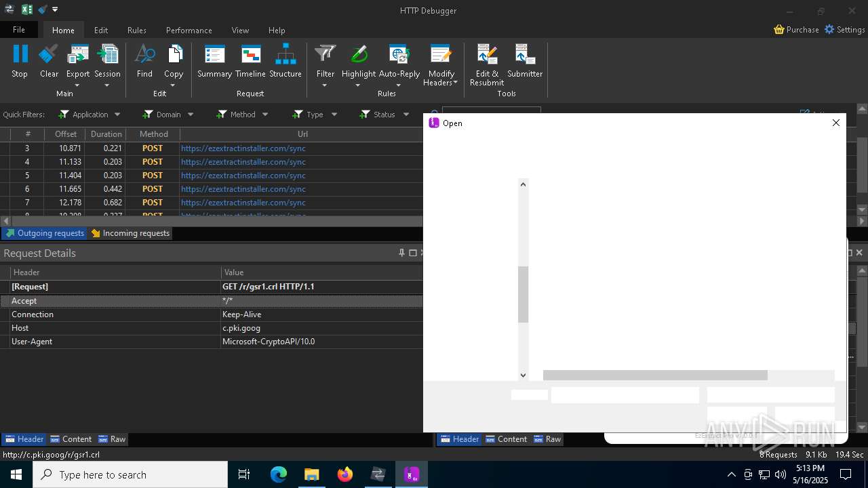Screen dimensions: 868x488
Task: Select the request Raw tab
Action: click(x=112, y=439)
